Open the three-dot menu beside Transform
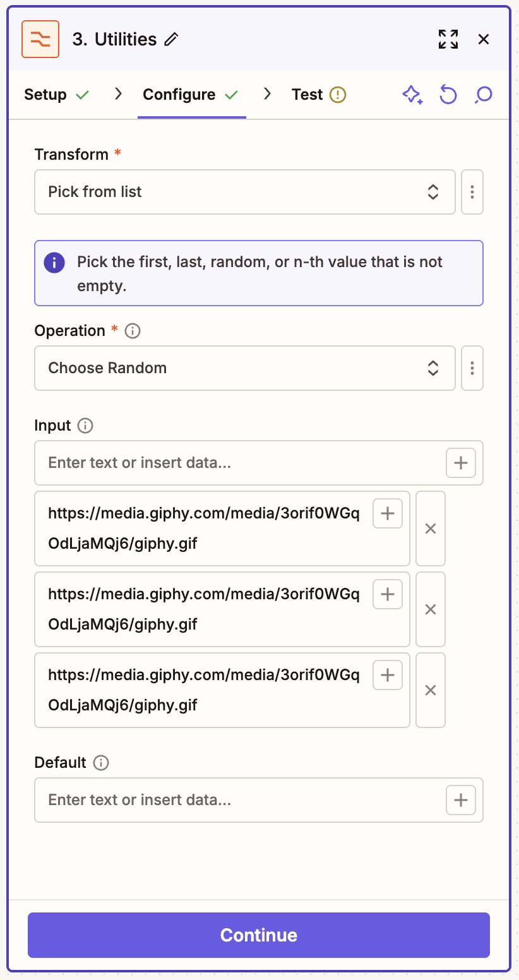 pos(472,192)
